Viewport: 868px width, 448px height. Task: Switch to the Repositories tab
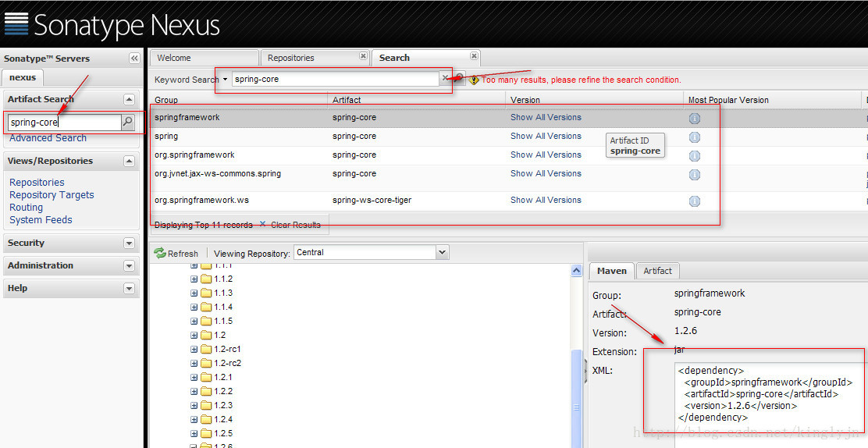pyautogui.click(x=315, y=58)
